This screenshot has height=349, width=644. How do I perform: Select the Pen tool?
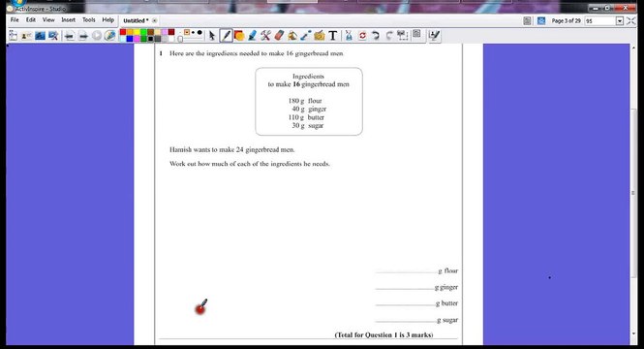pos(226,36)
